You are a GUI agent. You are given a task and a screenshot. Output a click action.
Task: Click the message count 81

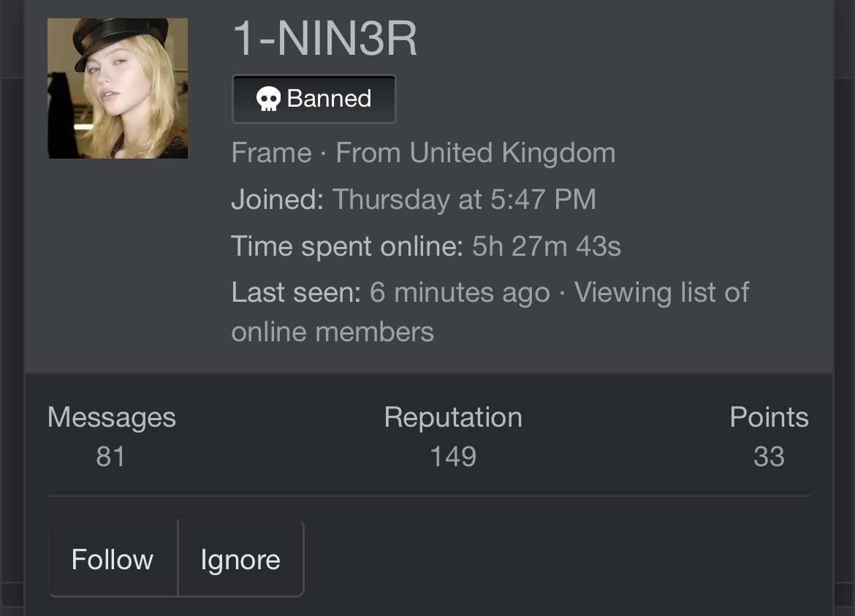[x=110, y=457]
